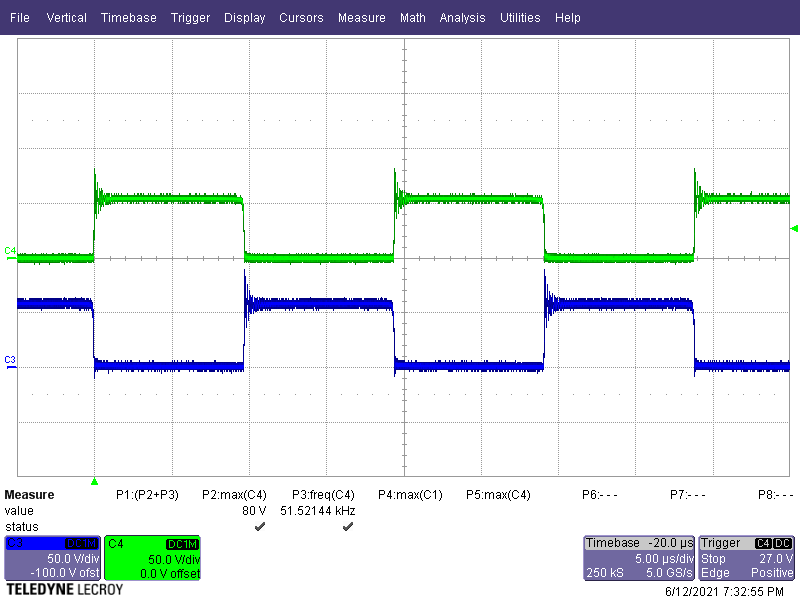Click the 0.0 V offset value on C4
This screenshot has width=800, height=600.
pyautogui.click(x=170, y=573)
